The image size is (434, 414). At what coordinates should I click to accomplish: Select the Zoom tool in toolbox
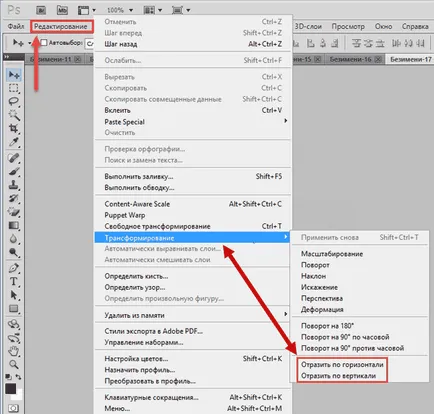[14, 364]
